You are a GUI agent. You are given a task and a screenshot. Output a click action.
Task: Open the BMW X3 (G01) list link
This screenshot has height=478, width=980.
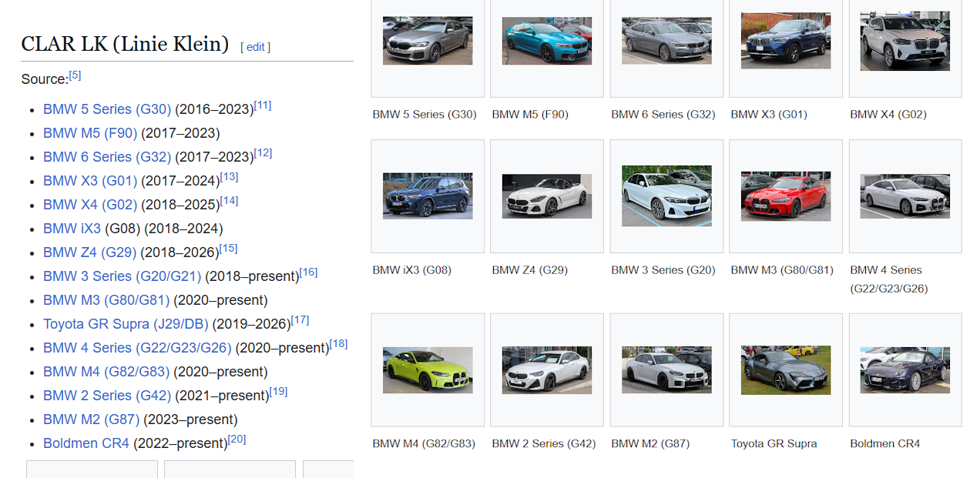click(x=90, y=181)
